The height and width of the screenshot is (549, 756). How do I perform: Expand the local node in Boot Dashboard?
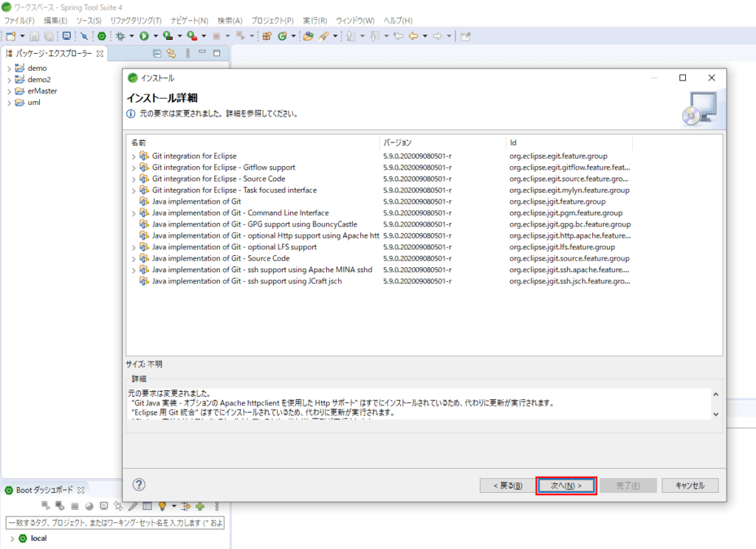coord(13,538)
